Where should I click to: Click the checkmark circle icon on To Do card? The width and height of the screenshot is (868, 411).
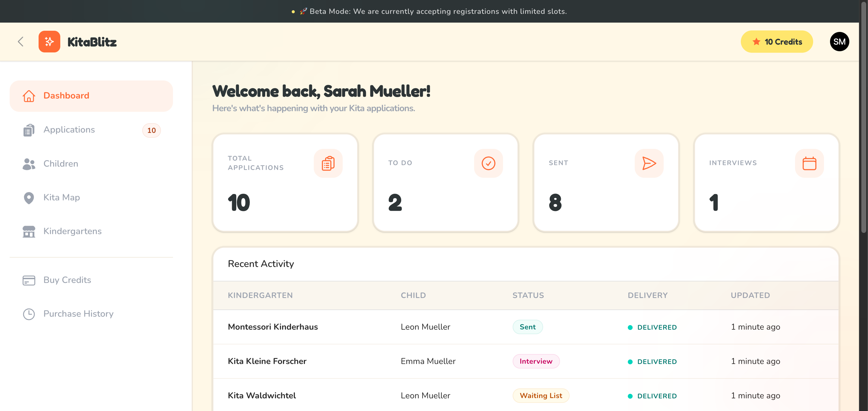click(x=488, y=163)
